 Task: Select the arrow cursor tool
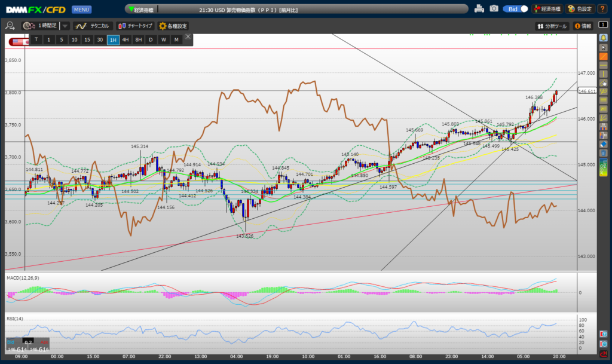(x=604, y=47)
